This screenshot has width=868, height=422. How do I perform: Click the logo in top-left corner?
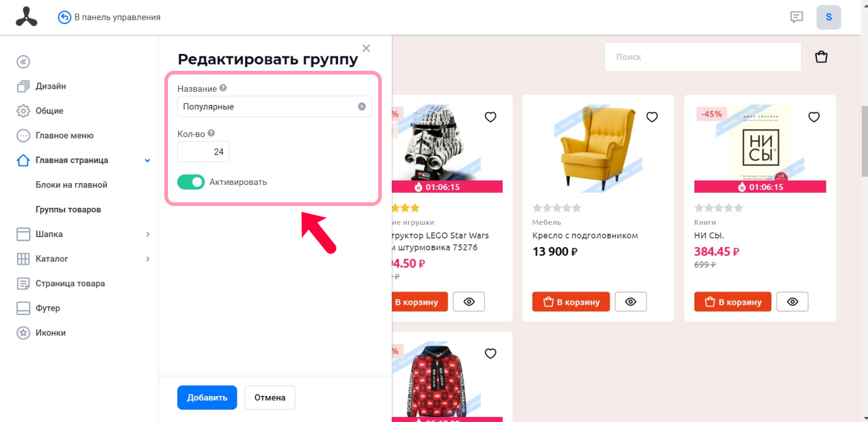pos(27,17)
